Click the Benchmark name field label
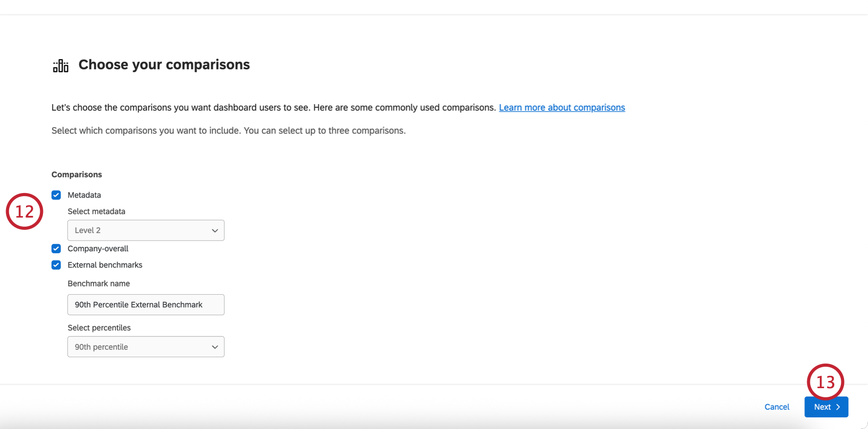Screen dimensions: 868x429 point(99,283)
